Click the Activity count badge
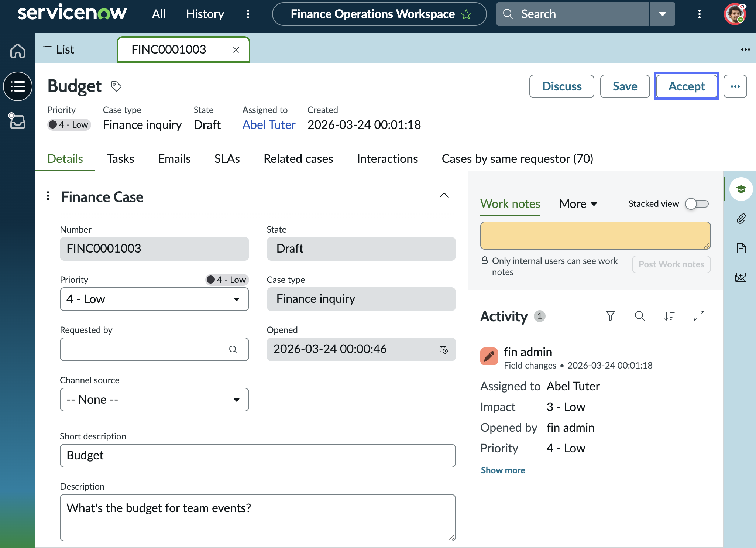The image size is (756, 548). pos(540,316)
